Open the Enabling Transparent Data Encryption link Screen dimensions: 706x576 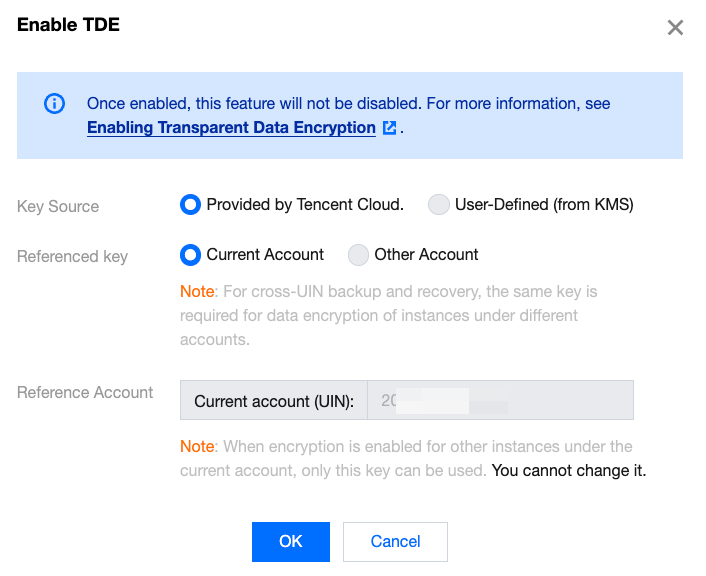click(x=231, y=128)
